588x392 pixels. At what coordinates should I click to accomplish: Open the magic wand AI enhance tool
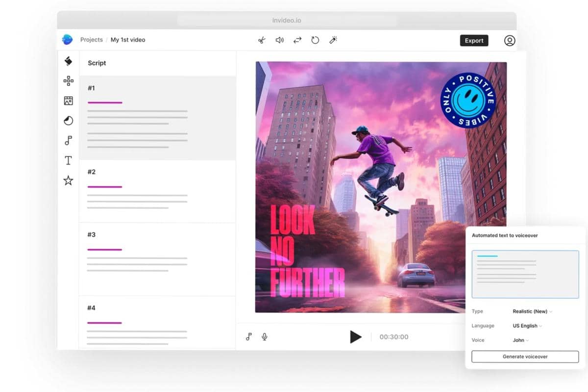(333, 40)
